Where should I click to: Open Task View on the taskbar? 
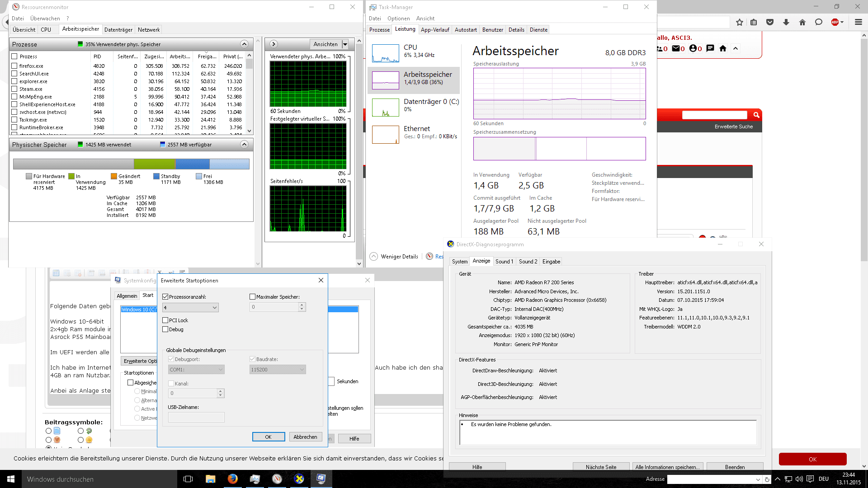(188, 479)
